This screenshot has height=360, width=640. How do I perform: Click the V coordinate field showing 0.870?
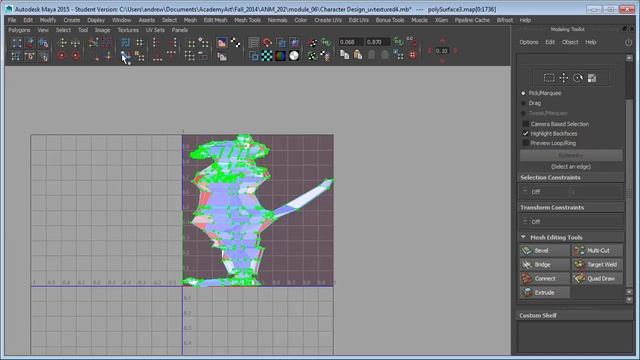point(377,42)
